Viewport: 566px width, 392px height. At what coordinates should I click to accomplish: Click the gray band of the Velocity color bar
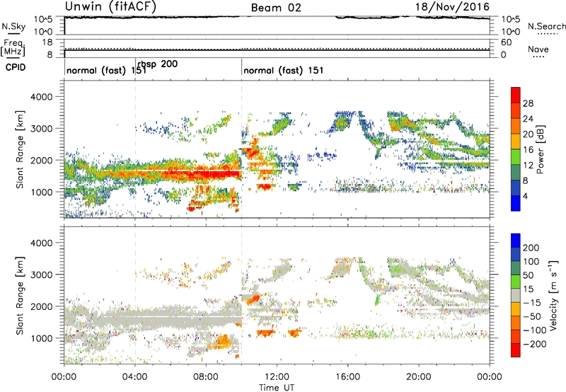click(516, 295)
